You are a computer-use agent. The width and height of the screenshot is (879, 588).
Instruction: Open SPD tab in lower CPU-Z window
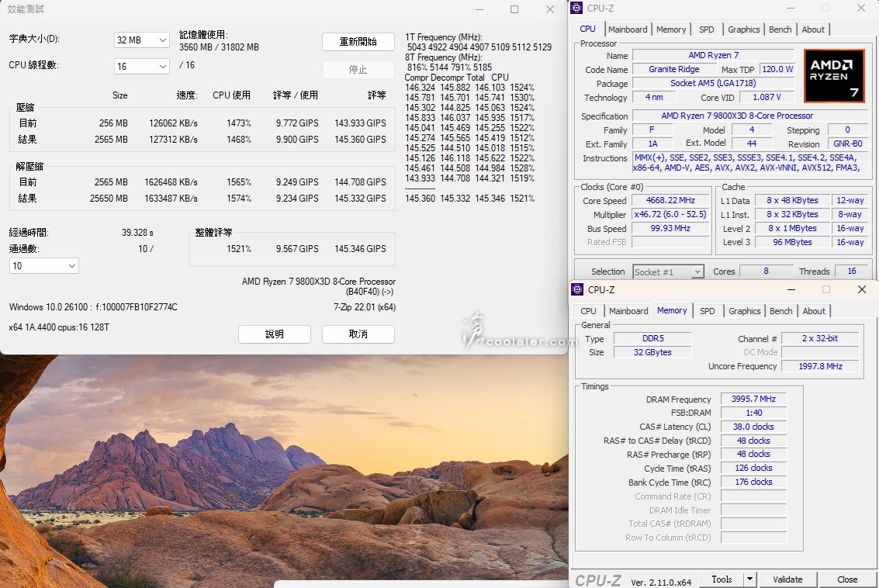click(x=708, y=310)
